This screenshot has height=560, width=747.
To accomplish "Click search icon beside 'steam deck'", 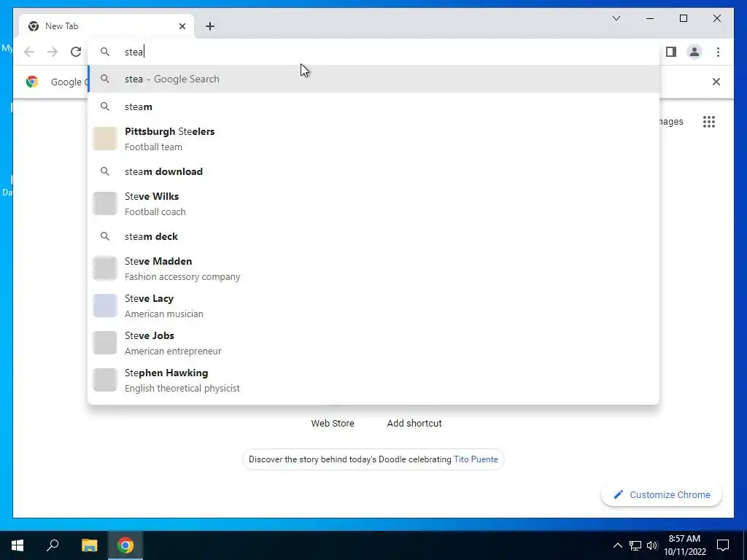I will [x=105, y=236].
